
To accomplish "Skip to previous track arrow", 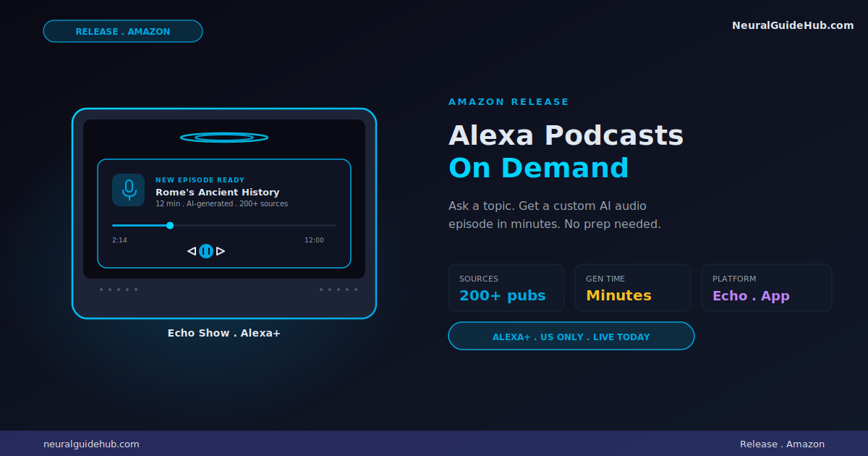I will pyautogui.click(x=192, y=251).
